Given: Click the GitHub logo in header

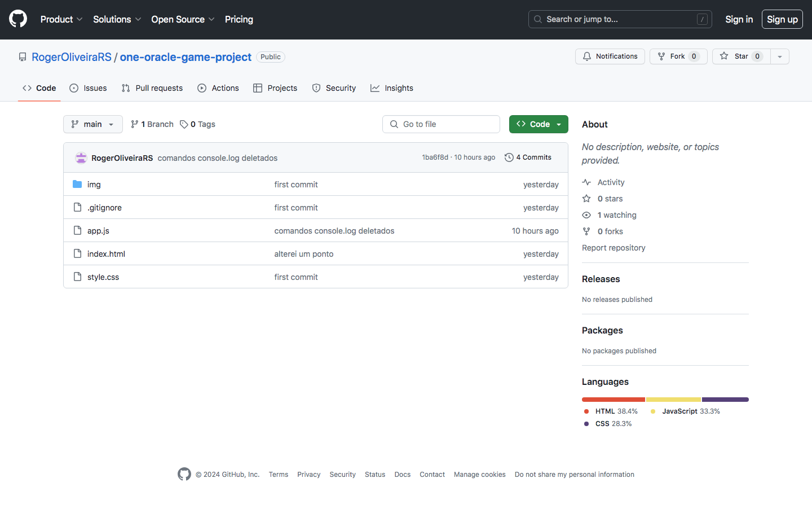Looking at the screenshot, I should click(18, 19).
